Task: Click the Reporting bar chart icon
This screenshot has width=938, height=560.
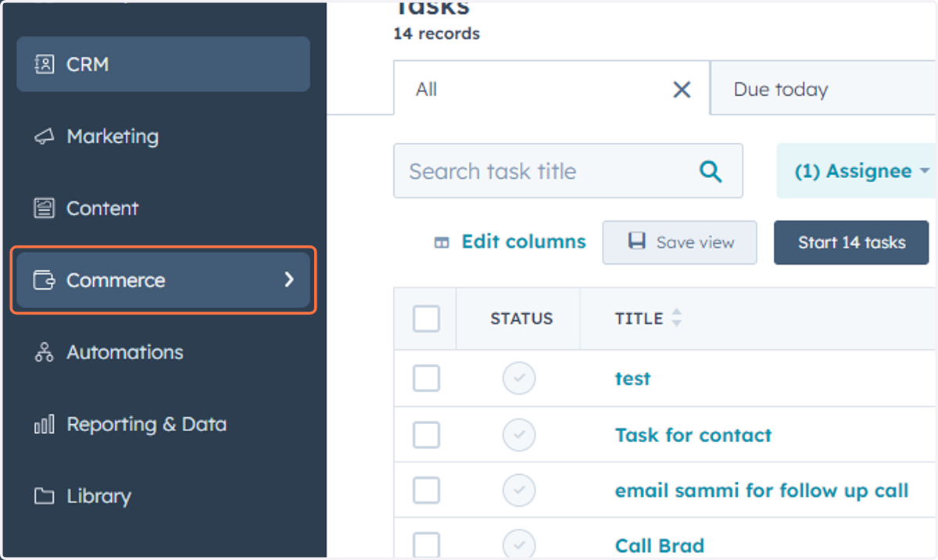Action: tap(45, 424)
